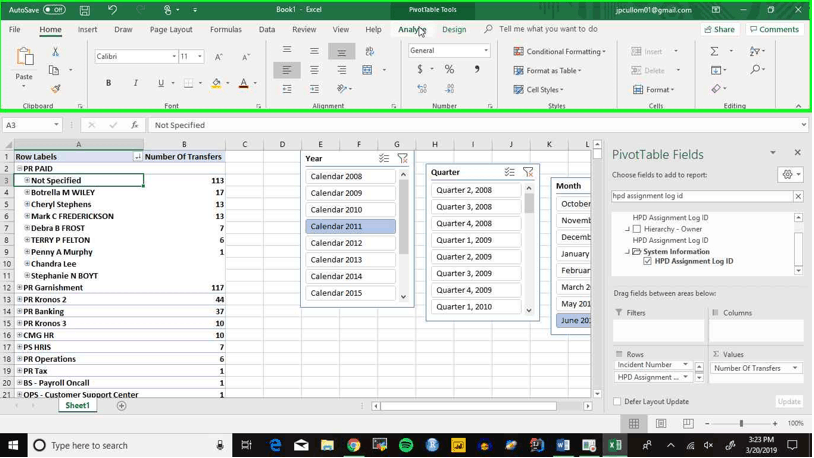
Task: Open the General number format dropdown
Action: (x=486, y=51)
